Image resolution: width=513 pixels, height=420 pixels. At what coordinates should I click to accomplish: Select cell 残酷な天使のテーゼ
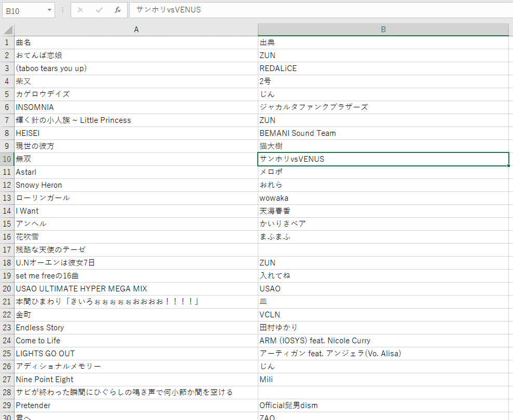[136, 250]
